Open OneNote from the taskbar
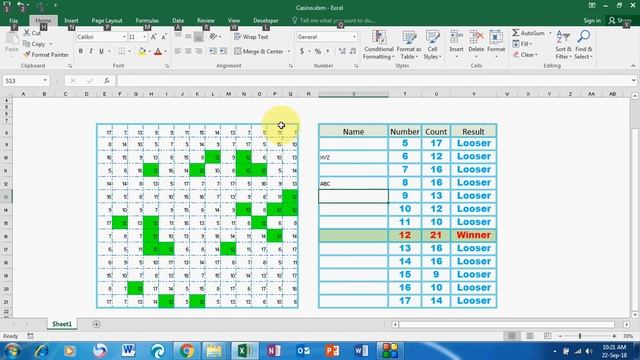This screenshot has height=360, width=640. (x=274, y=351)
